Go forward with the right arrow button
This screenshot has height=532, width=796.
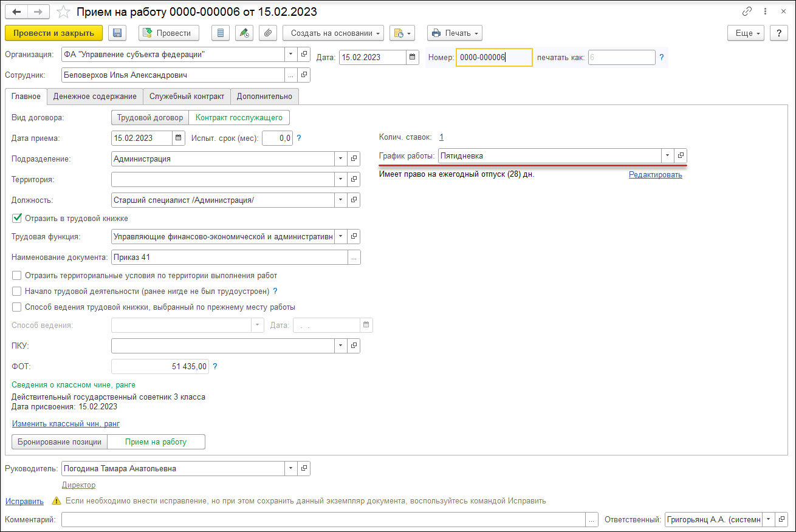[38, 12]
